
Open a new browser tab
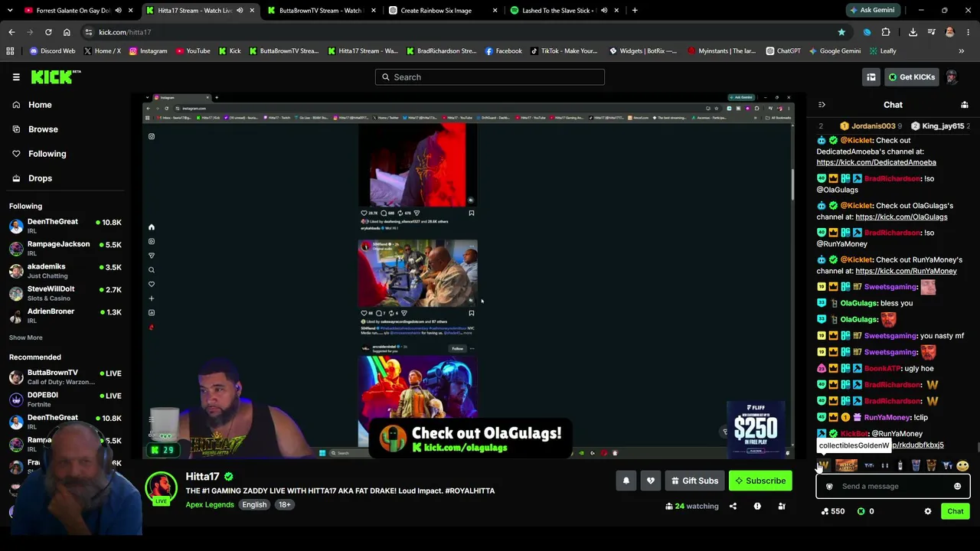(635, 10)
